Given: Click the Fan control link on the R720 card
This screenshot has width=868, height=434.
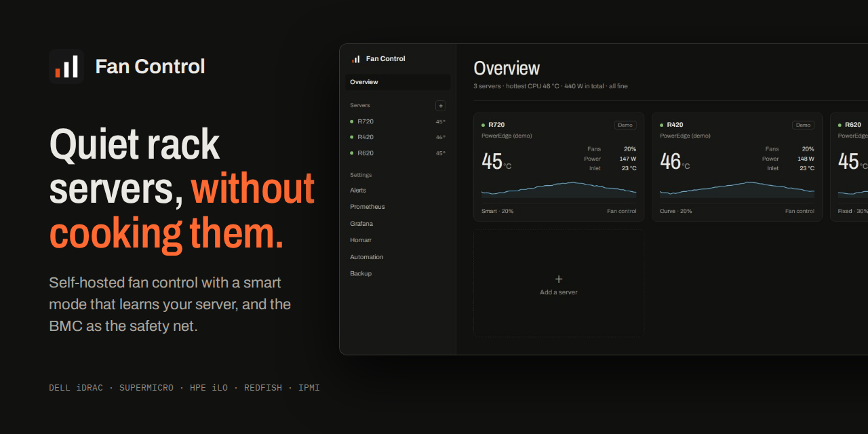Looking at the screenshot, I should pyautogui.click(x=622, y=211).
